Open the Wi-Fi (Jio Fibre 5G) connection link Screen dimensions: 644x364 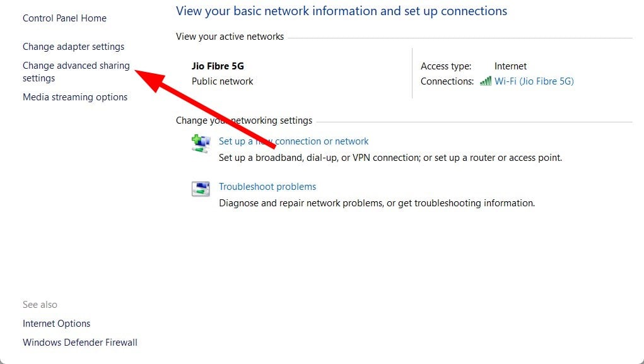[534, 81]
